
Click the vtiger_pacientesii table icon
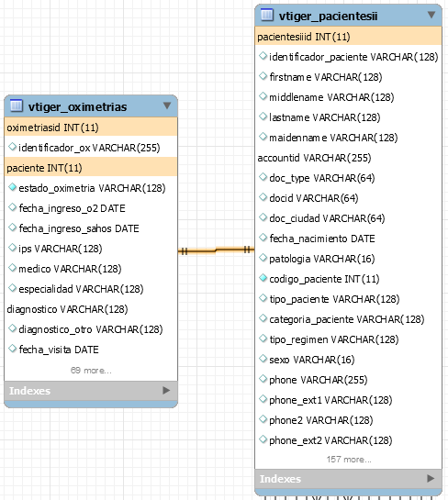pos(267,15)
